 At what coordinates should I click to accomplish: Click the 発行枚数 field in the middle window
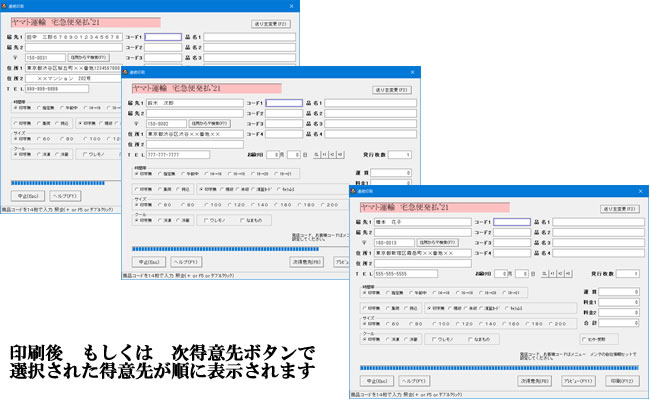(401, 155)
